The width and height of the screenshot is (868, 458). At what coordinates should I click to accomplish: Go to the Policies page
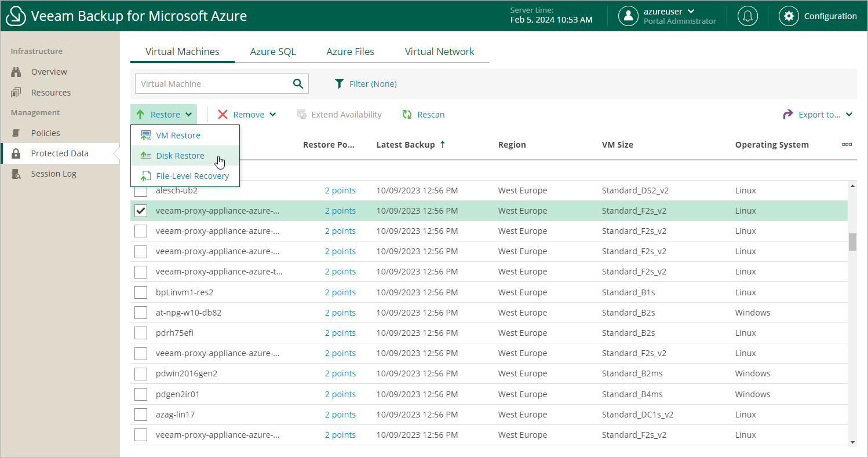[x=45, y=133]
